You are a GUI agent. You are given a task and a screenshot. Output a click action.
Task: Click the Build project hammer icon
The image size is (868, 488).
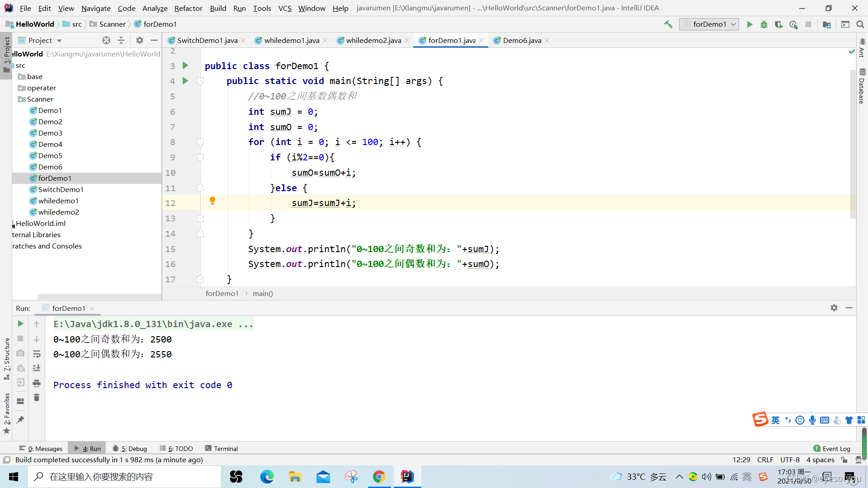668,24
